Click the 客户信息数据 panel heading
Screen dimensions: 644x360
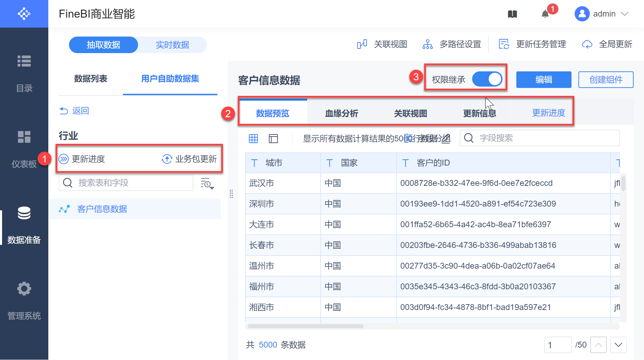(x=269, y=80)
